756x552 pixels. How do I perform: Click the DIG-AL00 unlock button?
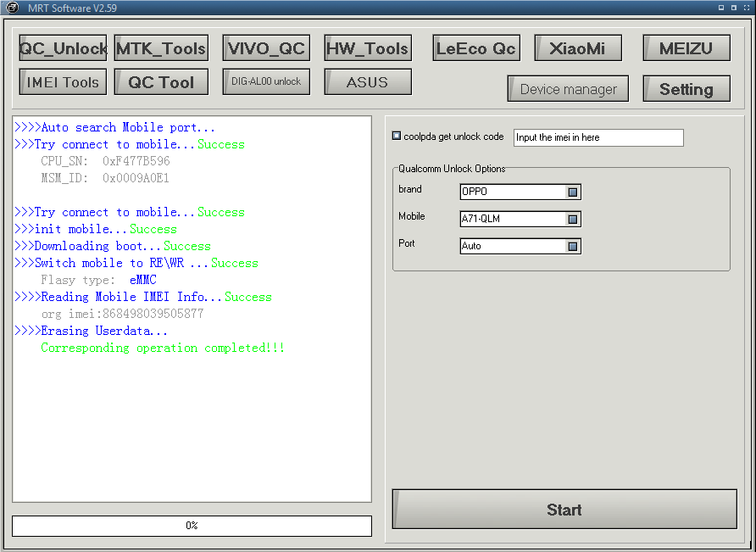[x=266, y=81]
